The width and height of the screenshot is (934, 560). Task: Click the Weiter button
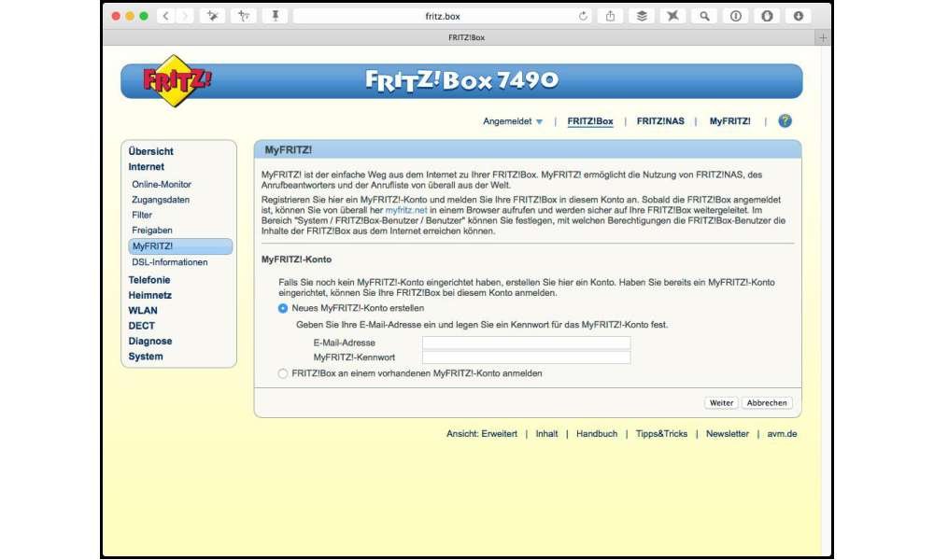coord(721,403)
